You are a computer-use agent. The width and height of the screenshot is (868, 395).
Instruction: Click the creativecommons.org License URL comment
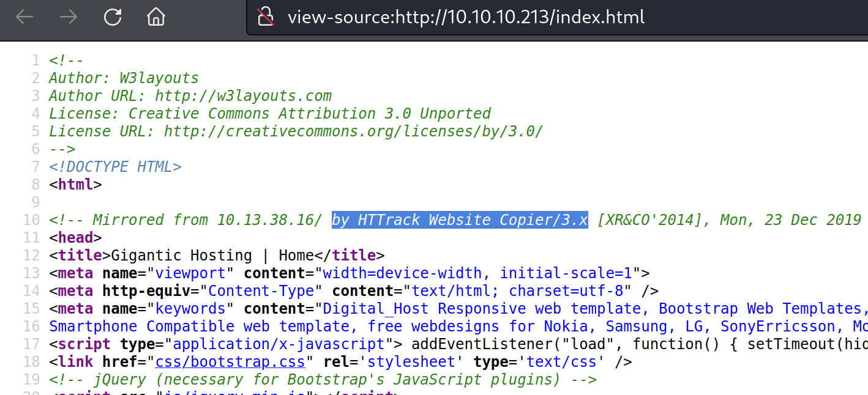[x=353, y=131]
